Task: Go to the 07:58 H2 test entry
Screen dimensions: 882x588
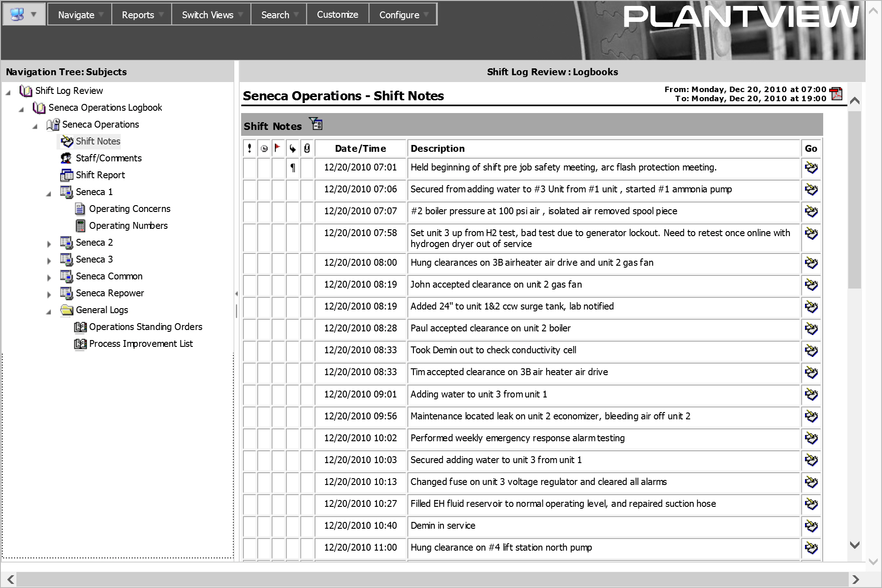Action: point(811,233)
